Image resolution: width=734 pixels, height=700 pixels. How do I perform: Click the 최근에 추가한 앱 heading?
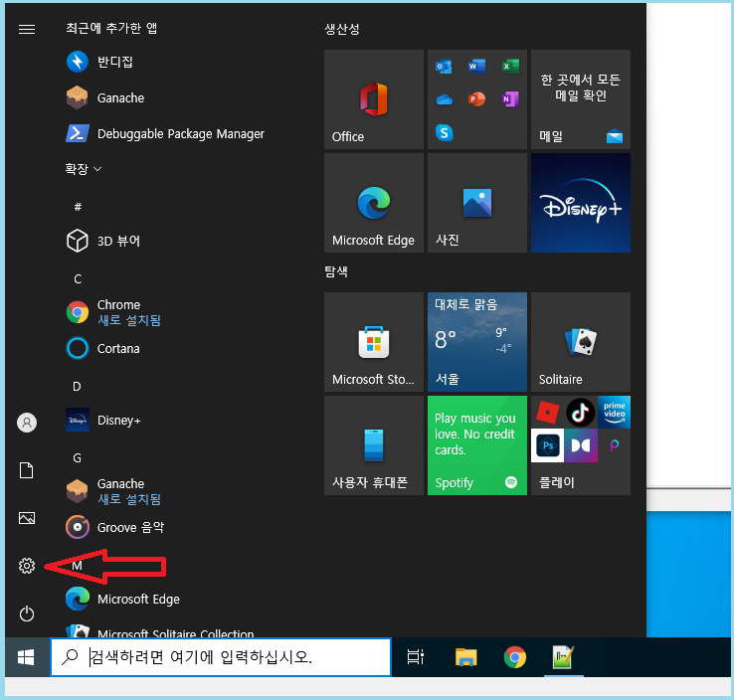pyautogui.click(x=111, y=28)
